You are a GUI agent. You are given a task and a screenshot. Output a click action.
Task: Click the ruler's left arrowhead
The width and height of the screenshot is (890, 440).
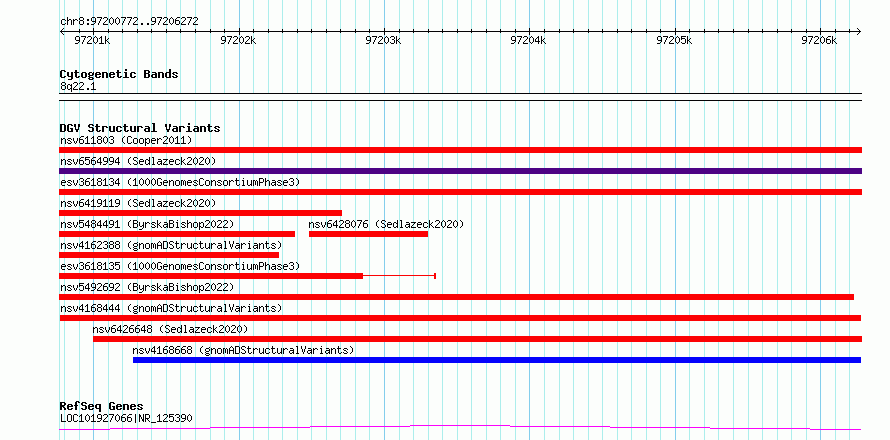pos(62,31)
